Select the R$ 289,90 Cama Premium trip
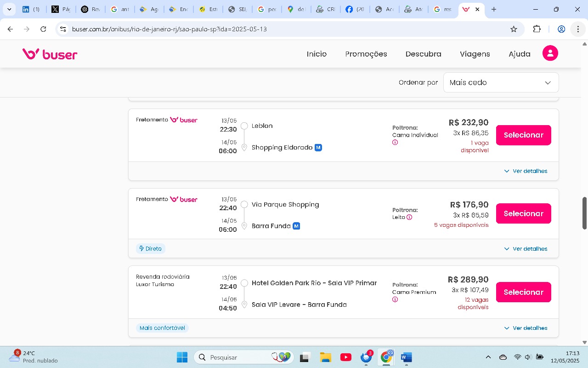The width and height of the screenshot is (588, 368). pyautogui.click(x=523, y=292)
